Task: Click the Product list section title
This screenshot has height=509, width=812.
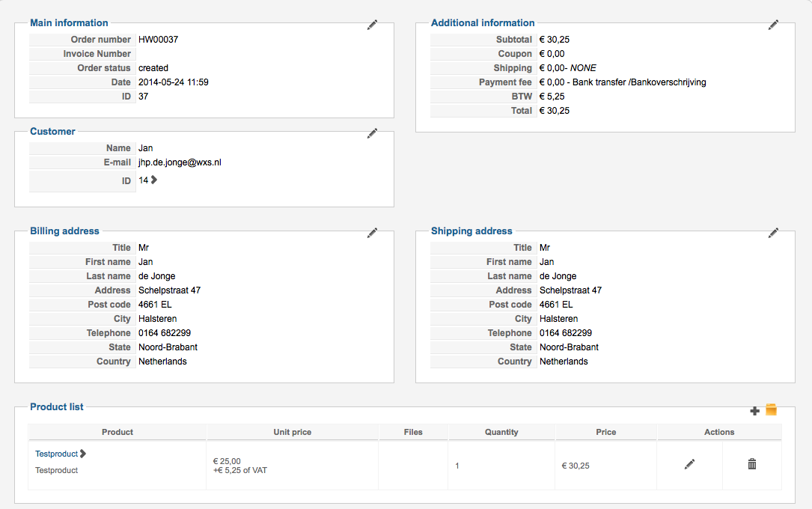Action: 57,406
